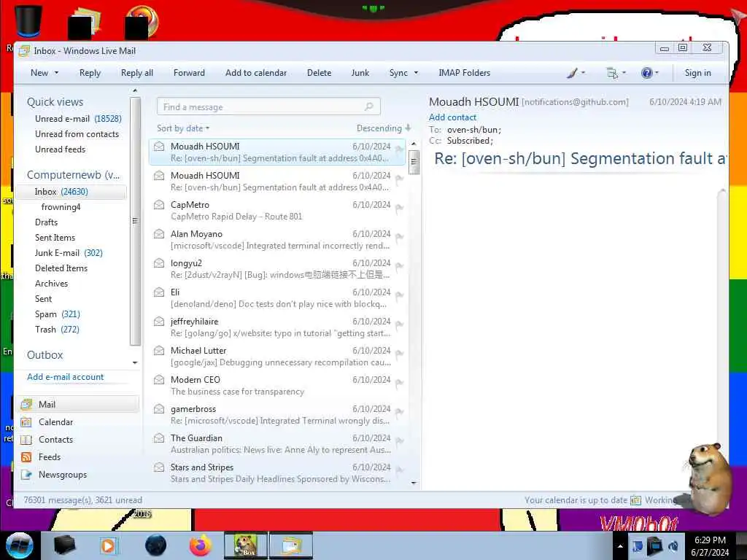The width and height of the screenshot is (747, 560).
Task: Open The Guardian message
Action: pyautogui.click(x=277, y=444)
